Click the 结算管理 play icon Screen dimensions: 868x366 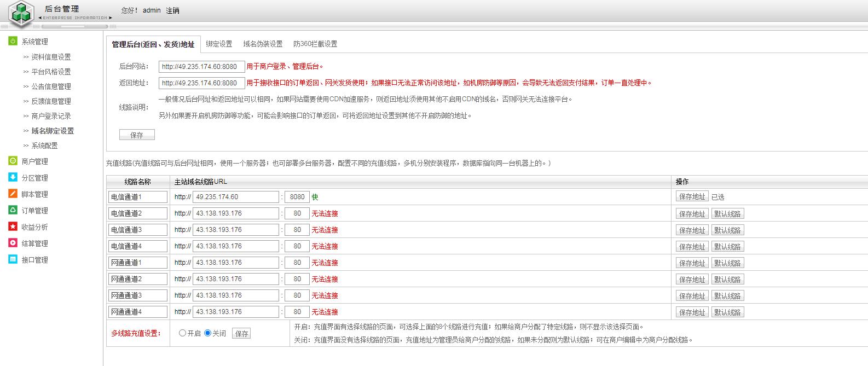[x=13, y=243]
